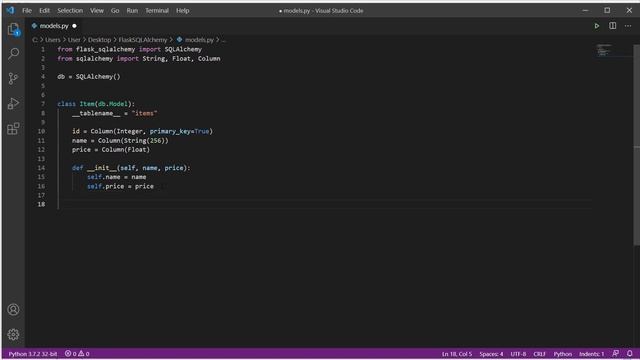Click 'String(256)' on line 11
This screenshot has width=640, height=360.
144,140
